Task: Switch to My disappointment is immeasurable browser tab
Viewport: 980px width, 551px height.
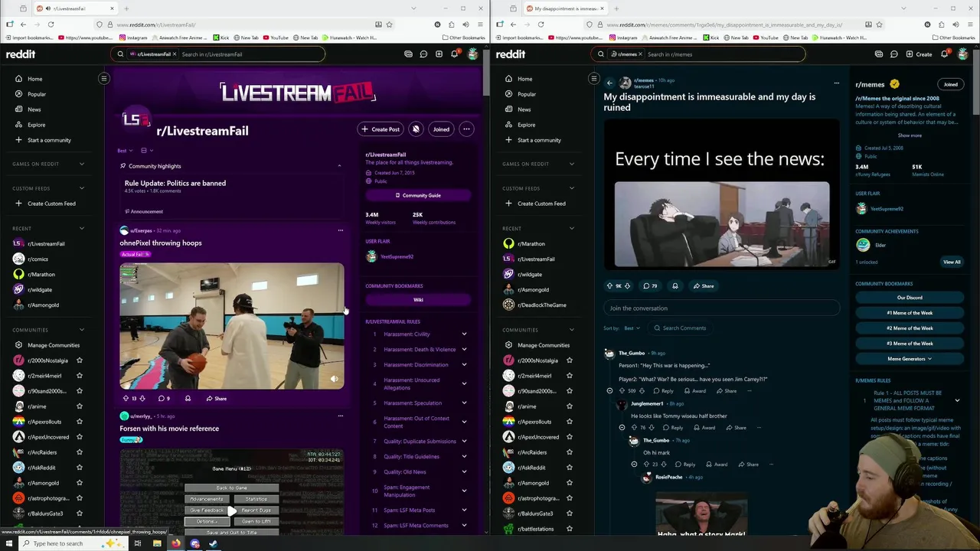Action: point(566,8)
